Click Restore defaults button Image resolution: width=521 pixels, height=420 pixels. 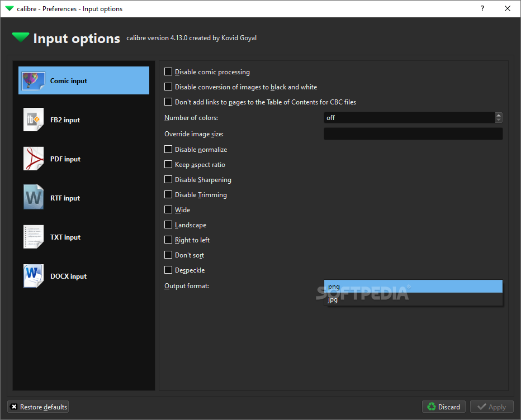click(x=38, y=407)
